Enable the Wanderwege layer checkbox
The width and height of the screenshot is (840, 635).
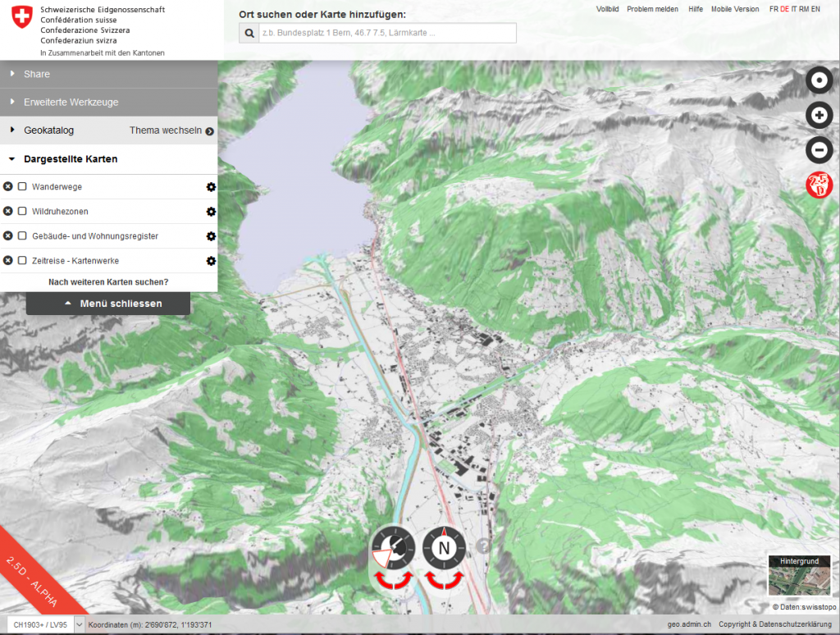[23, 187]
